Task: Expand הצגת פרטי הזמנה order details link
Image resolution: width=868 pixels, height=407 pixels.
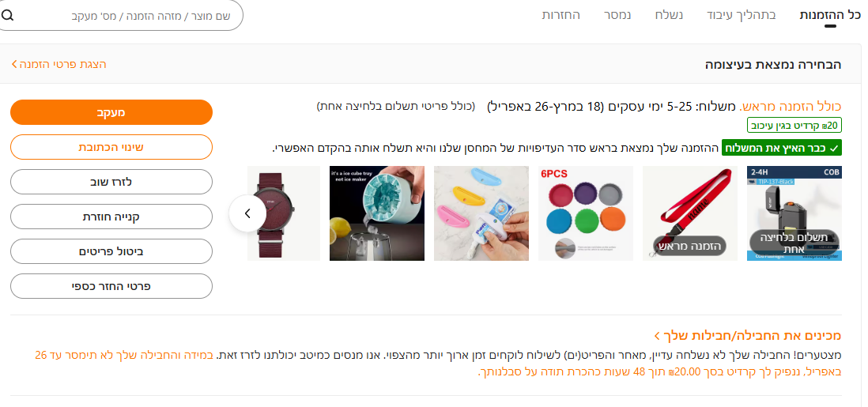Action: tap(58, 64)
